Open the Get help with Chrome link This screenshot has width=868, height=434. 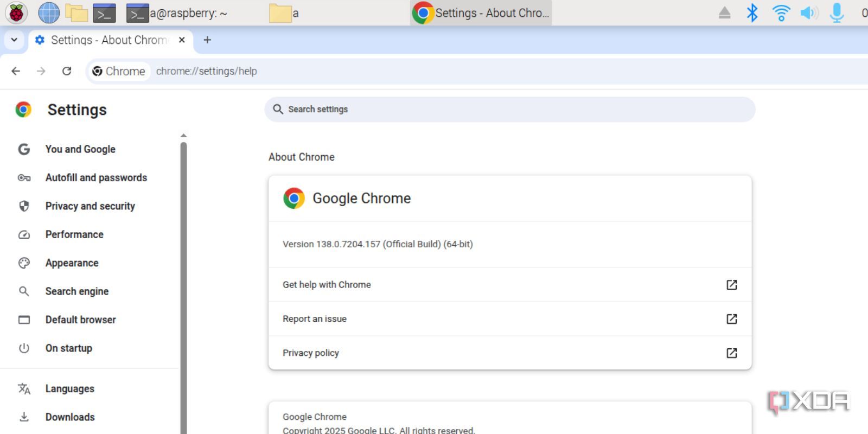click(x=510, y=285)
